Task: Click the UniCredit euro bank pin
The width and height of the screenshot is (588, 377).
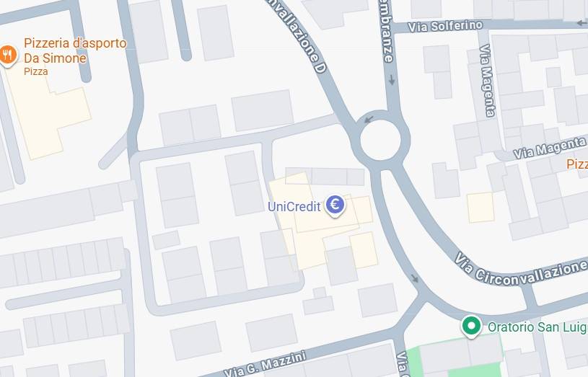Action: pyautogui.click(x=335, y=205)
